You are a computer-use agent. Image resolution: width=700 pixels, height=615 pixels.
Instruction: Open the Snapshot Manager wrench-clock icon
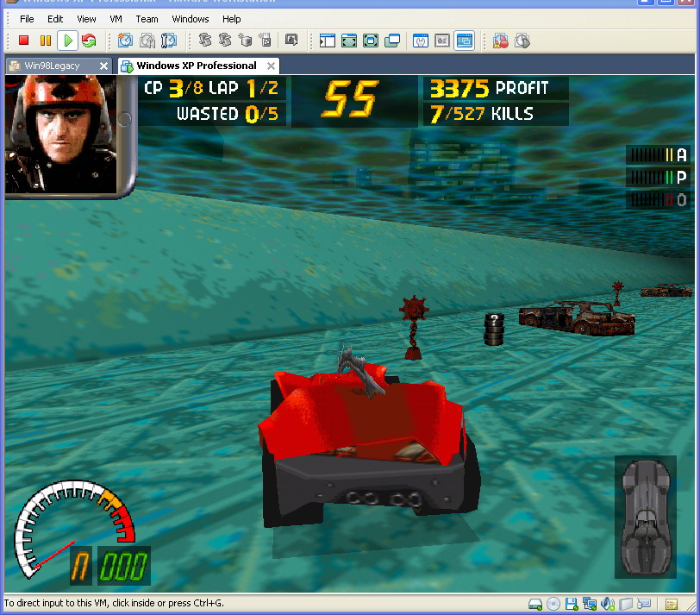169,41
